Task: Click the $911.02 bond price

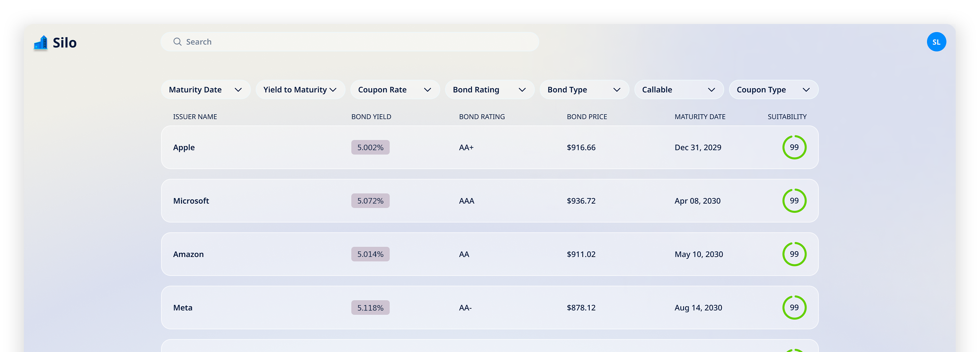Action: 581,254
